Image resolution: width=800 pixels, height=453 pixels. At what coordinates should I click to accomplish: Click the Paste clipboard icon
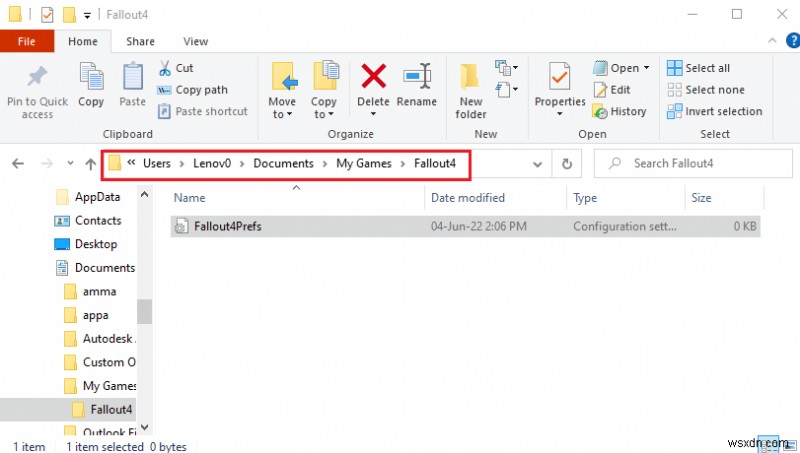pos(133,77)
